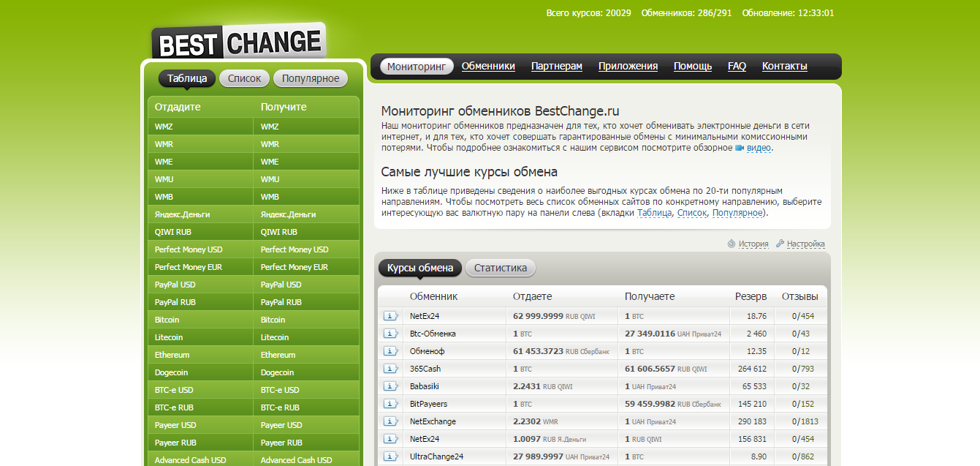
Task: Click the Настройка wrench icon
Action: coord(780,244)
